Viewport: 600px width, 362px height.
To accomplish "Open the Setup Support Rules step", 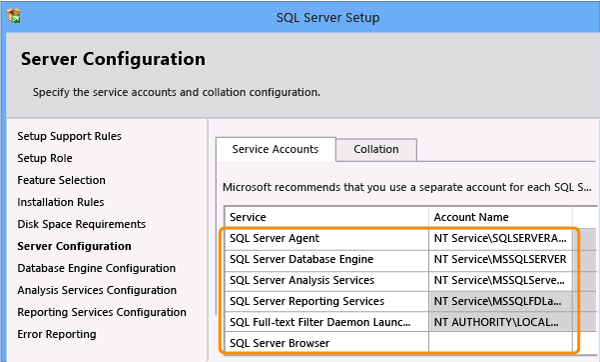I will click(69, 136).
